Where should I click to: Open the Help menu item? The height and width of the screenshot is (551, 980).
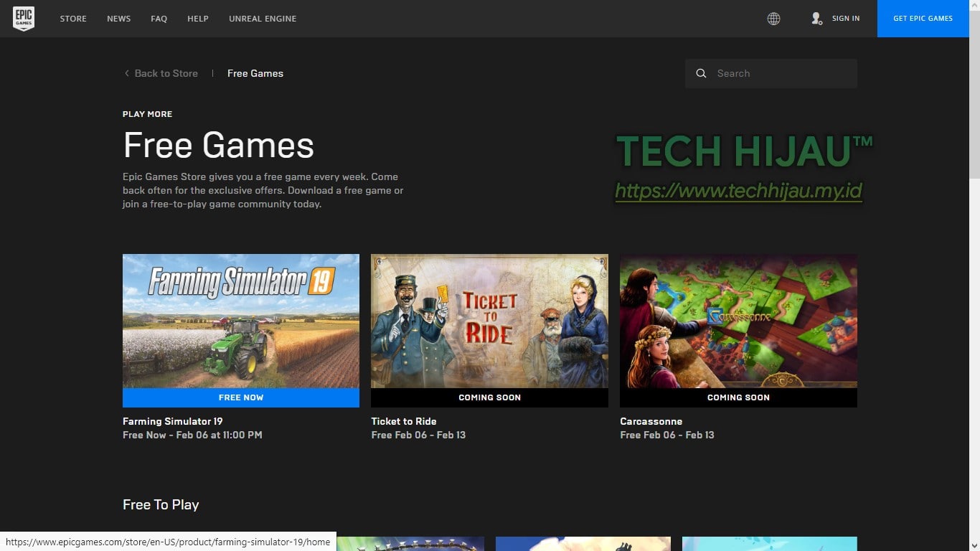coord(197,19)
